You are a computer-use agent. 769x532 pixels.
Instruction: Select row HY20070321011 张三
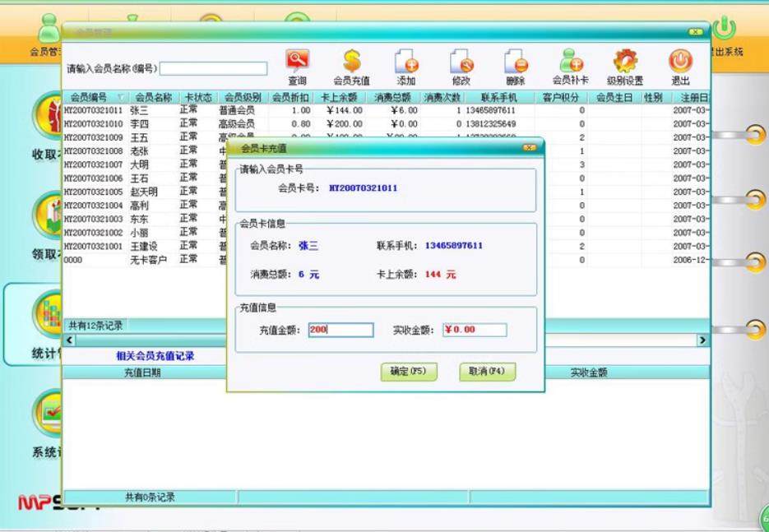coord(386,111)
